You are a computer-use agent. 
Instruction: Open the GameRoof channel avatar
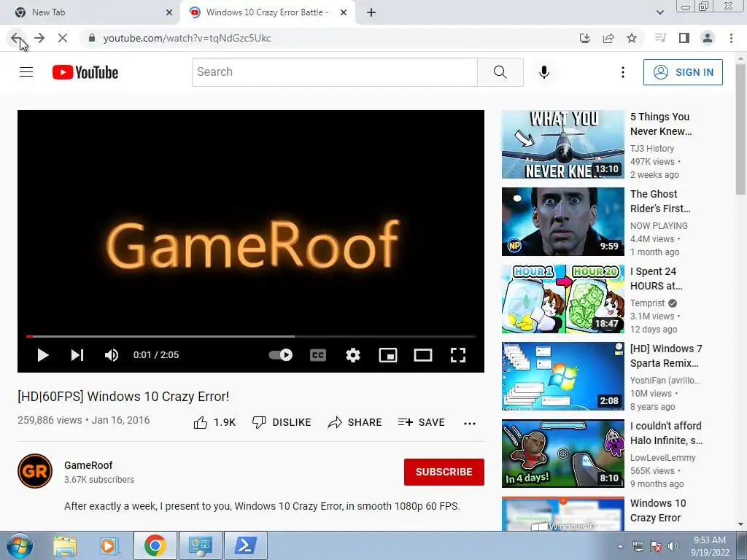click(x=35, y=471)
